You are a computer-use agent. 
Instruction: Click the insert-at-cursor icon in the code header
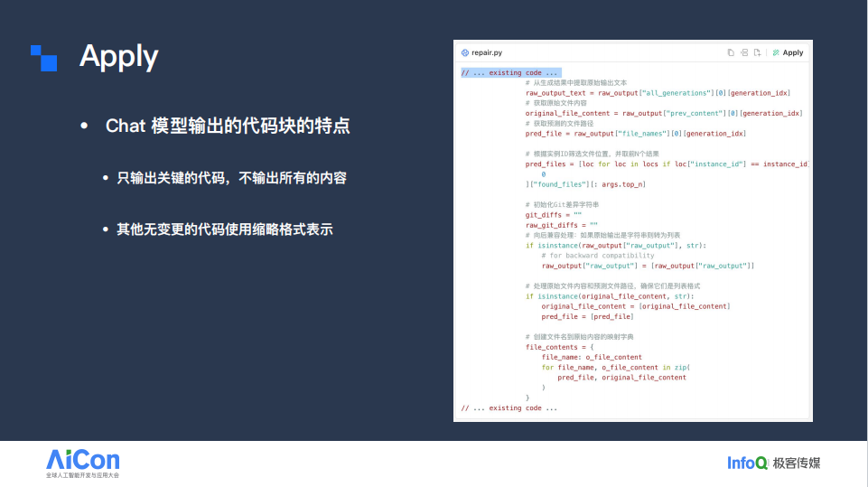[744, 52]
